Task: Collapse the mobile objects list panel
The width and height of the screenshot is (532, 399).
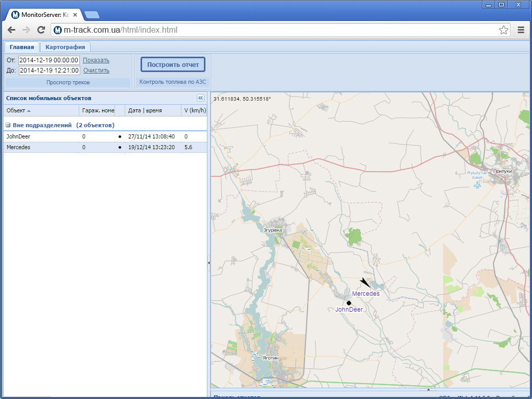Action: (x=200, y=98)
